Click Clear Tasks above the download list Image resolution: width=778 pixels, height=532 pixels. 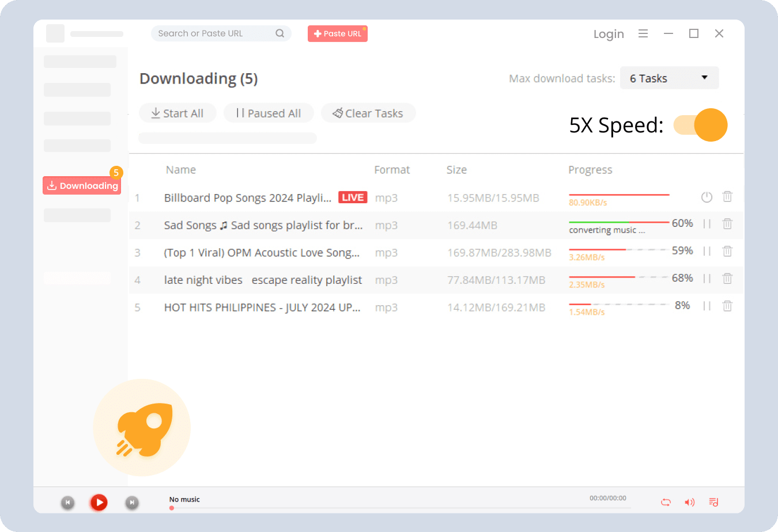[368, 113]
